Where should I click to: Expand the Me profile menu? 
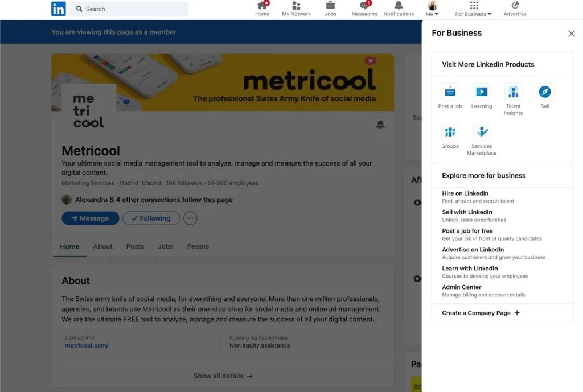(x=432, y=9)
